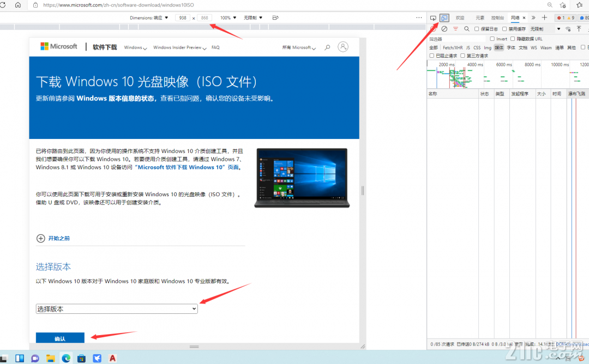Screen dimensions: 589x364
Task: Open Network panel 无限制 throttling dropdown
Action: (545, 29)
